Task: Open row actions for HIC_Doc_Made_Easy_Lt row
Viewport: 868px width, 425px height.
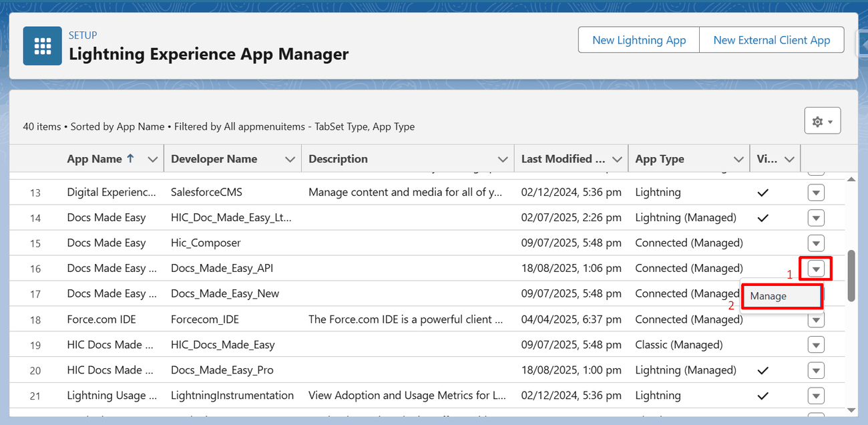Action: 816,218
